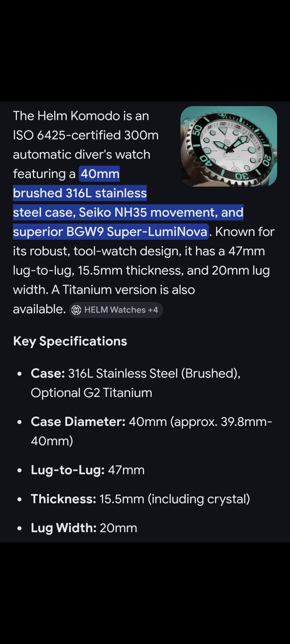
Task: Select the 'Case Diameter:' label
Action: (78, 422)
